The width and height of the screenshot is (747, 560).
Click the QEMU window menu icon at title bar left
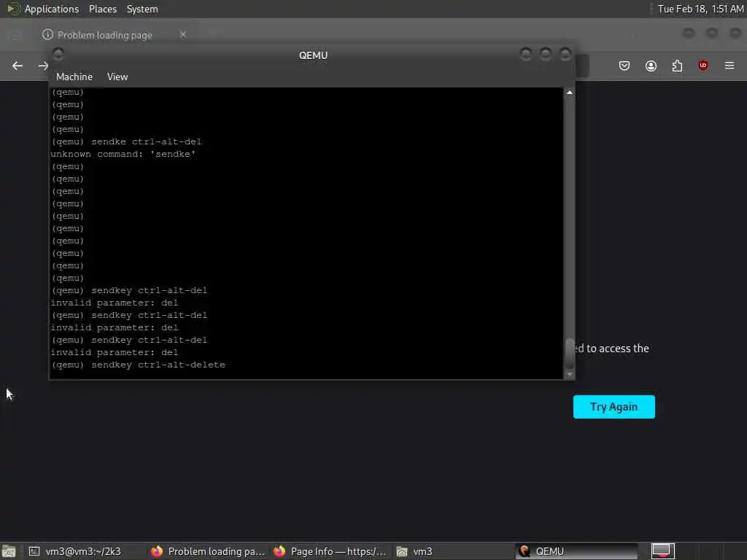click(x=58, y=54)
